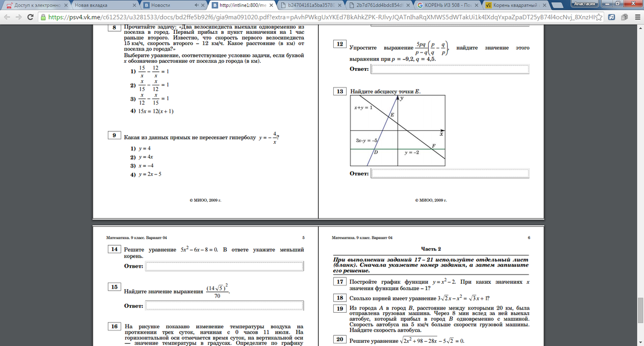Click the answer field for task 15

tap(225, 306)
